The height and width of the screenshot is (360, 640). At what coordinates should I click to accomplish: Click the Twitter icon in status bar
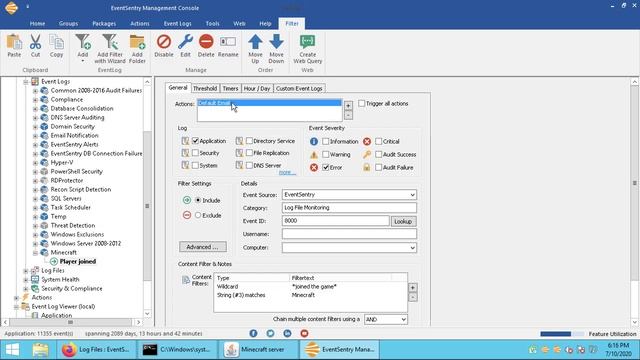click(x=270, y=333)
